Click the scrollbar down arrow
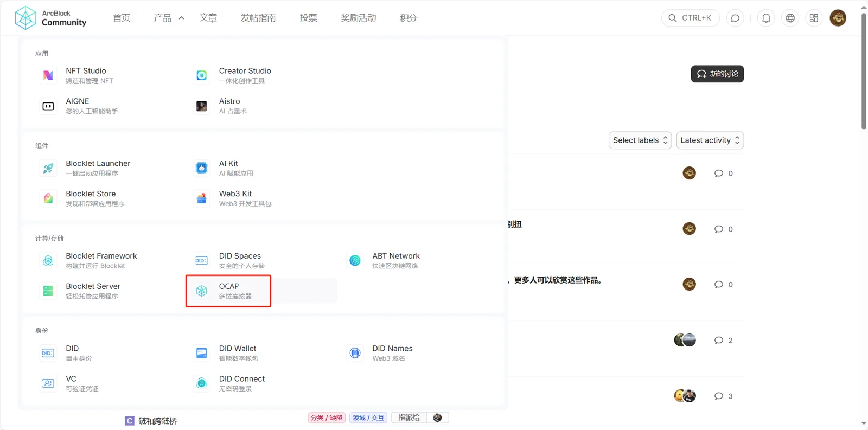The height and width of the screenshot is (430, 868). 864,423
